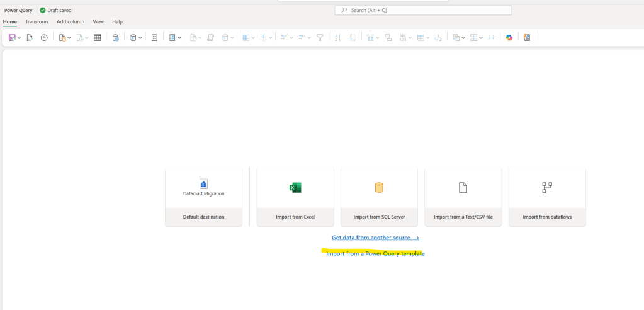644x310 pixels.
Task: Expand the Get data dropdown arrow
Action: click(69, 38)
